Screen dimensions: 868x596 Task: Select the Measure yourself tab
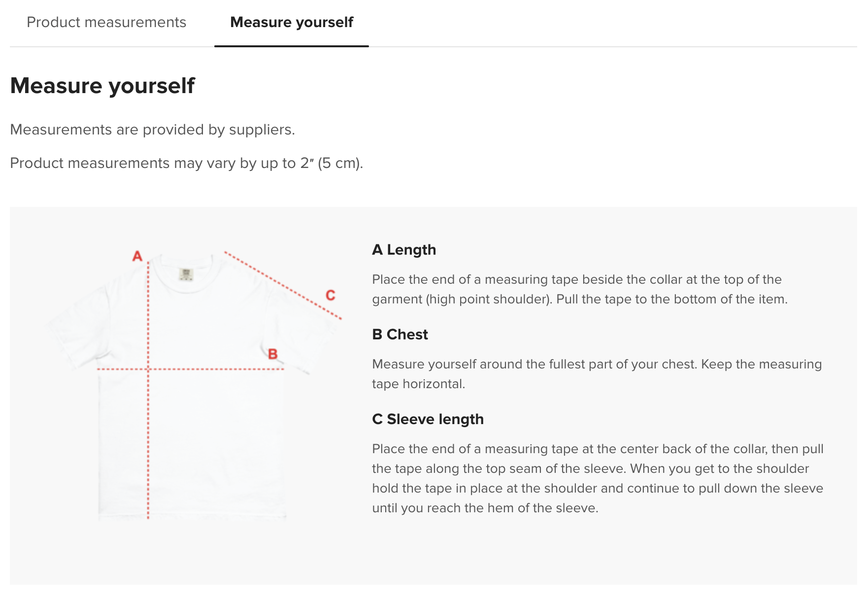292,23
